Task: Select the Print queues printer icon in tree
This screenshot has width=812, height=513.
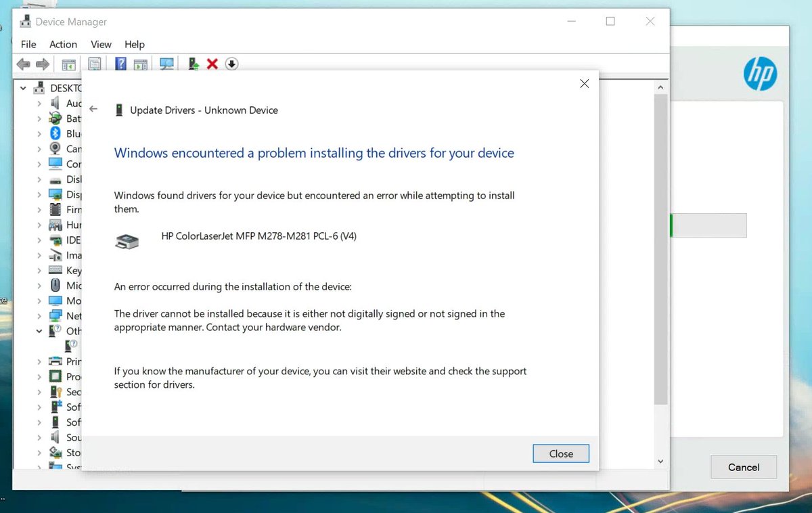Action: point(55,361)
